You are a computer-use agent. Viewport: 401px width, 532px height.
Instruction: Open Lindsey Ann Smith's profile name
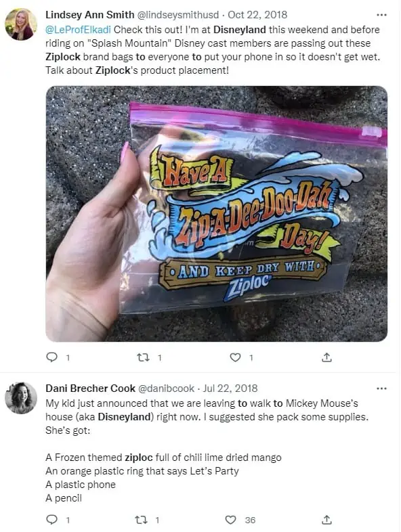(x=90, y=15)
